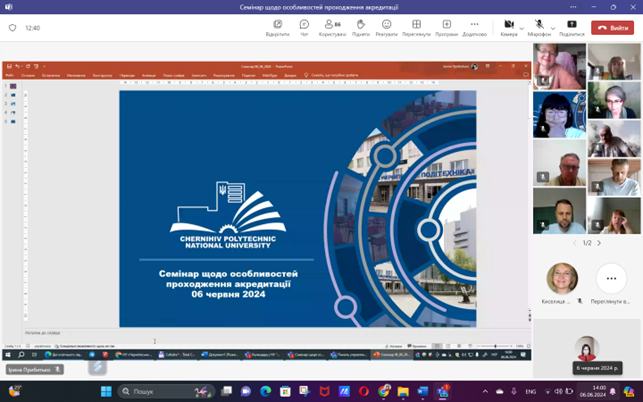Raise your hand in the meeting

tap(361, 27)
